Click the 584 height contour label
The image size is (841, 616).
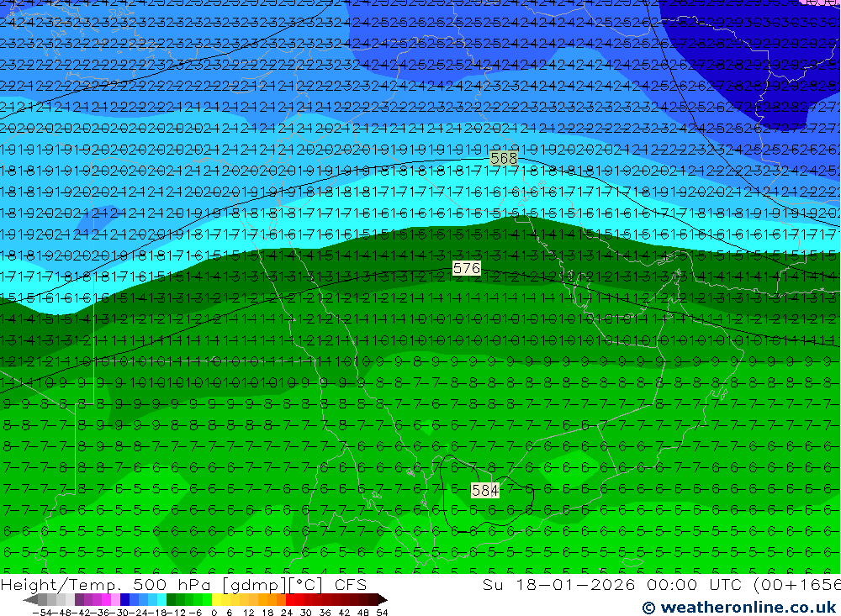(x=485, y=490)
